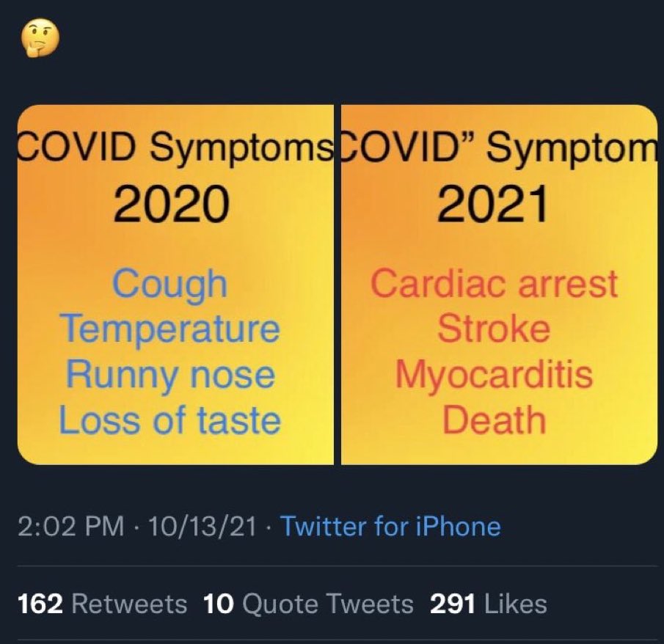The width and height of the screenshot is (664, 644).
Task: Click the word Stroke in the image
Action: tap(494, 329)
